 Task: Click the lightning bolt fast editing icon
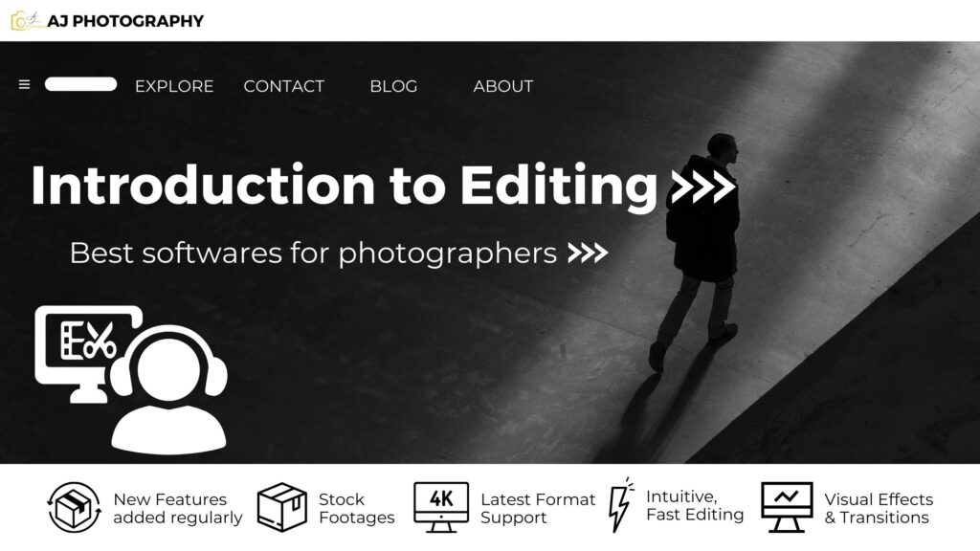[x=620, y=505]
